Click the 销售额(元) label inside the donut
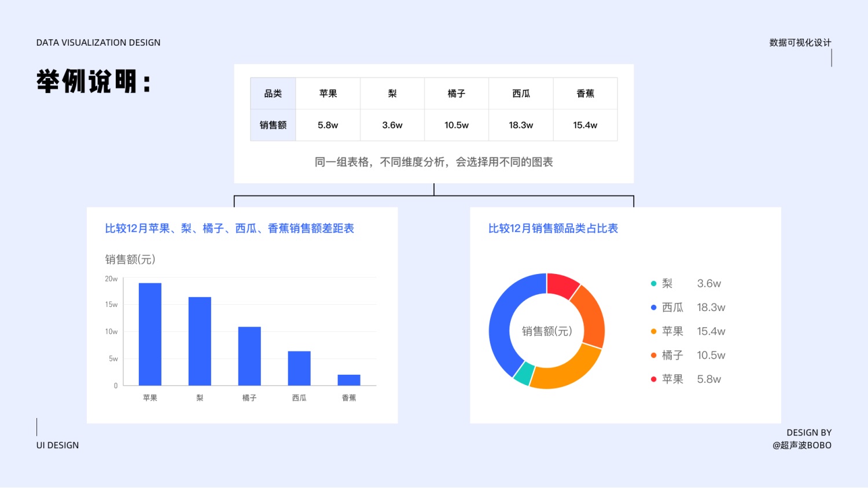 (x=547, y=331)
